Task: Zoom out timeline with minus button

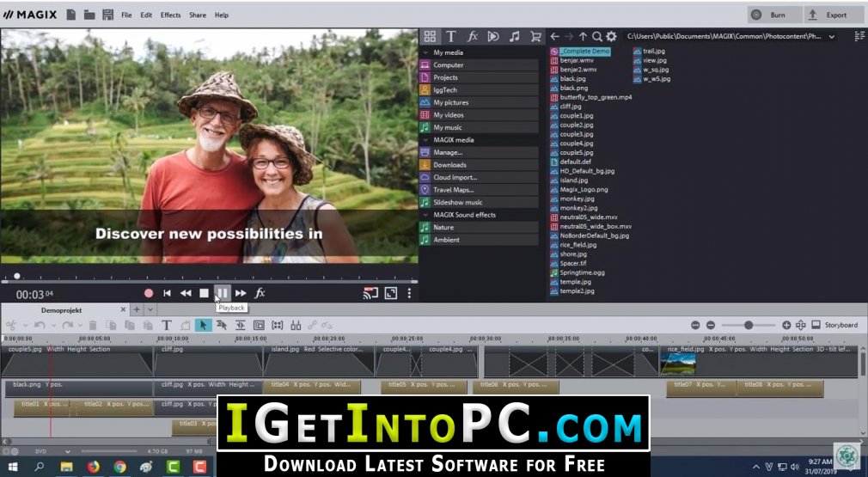Action: coord(710,326)
